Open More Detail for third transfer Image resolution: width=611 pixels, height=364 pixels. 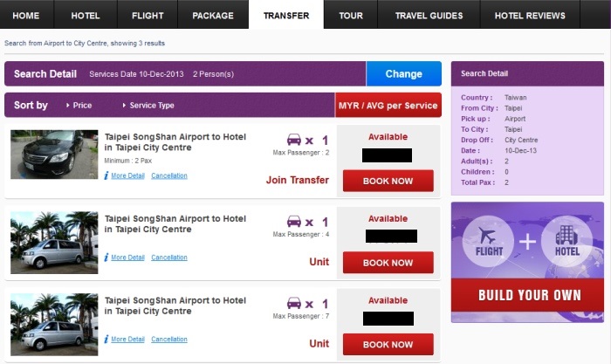click(x=127, y=339)
